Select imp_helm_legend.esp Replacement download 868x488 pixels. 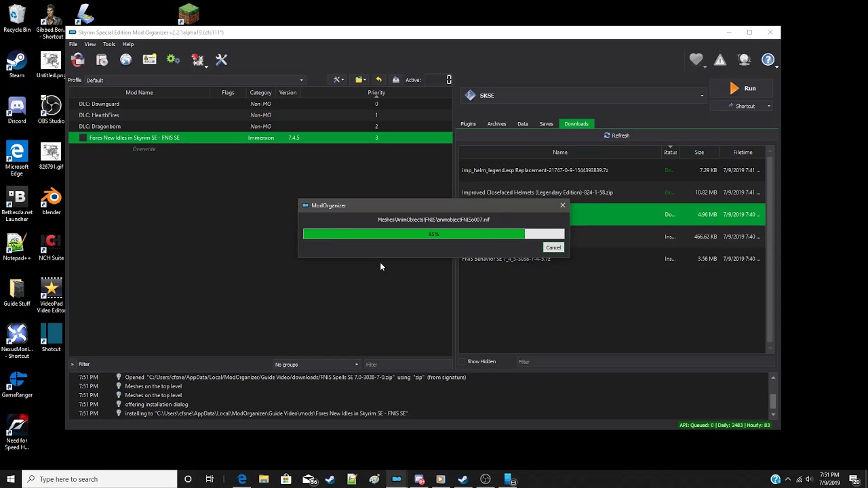[612, 170]
